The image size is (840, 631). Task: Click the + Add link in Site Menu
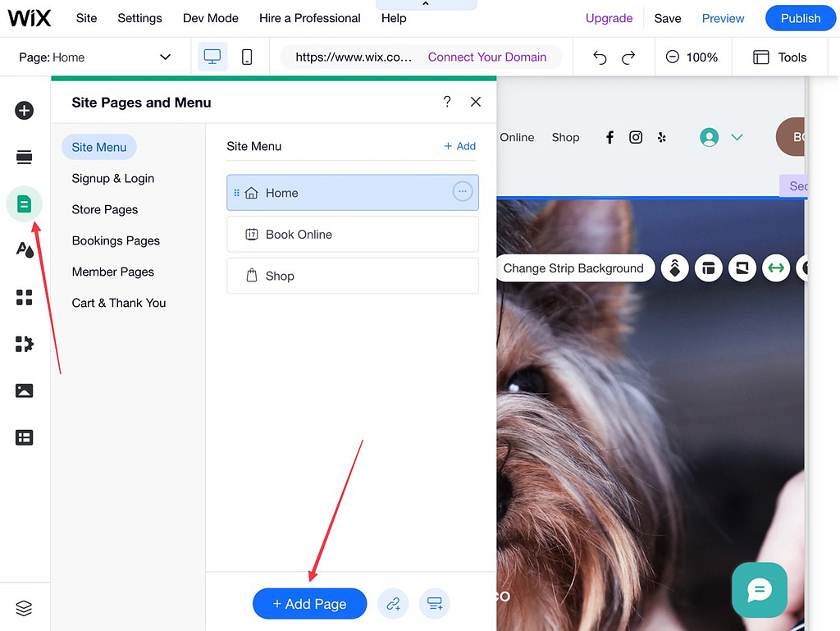[459, 146]
